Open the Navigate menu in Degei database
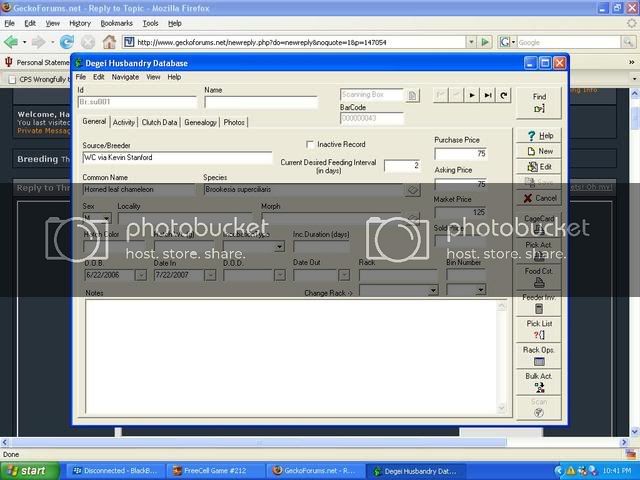 tap(125, 77)
